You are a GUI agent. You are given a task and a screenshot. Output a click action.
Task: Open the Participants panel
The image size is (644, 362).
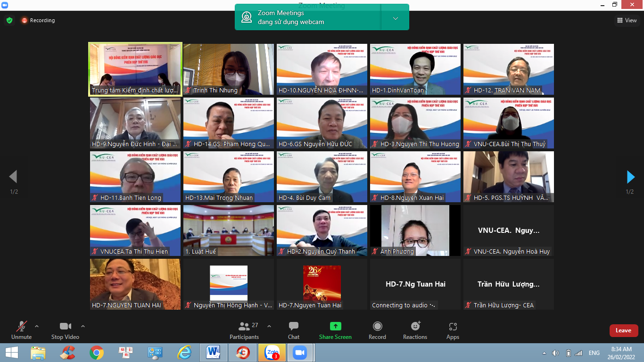tap(244, 330)
